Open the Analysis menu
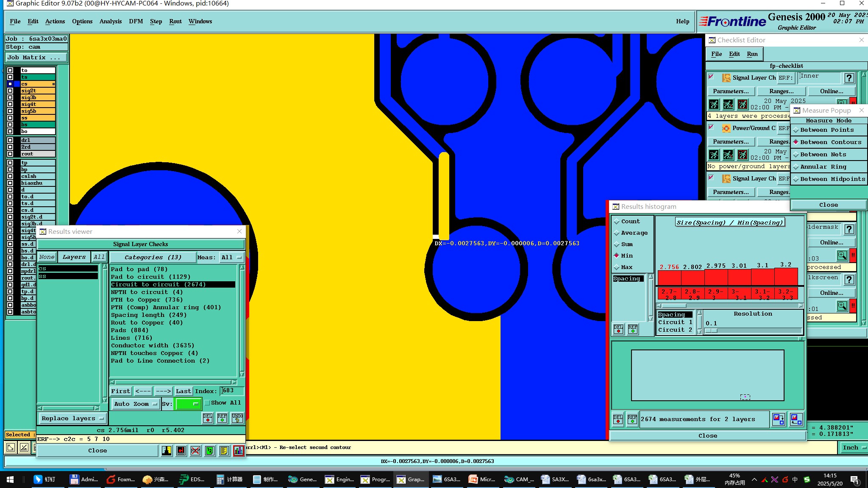Image resolution: width=868 pixels, height=488 pixels. click(110, 22)
